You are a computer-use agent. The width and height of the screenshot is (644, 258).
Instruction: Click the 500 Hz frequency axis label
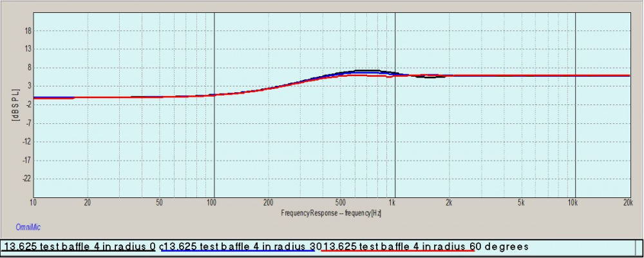pyautogui.click(x=339, y=203)
